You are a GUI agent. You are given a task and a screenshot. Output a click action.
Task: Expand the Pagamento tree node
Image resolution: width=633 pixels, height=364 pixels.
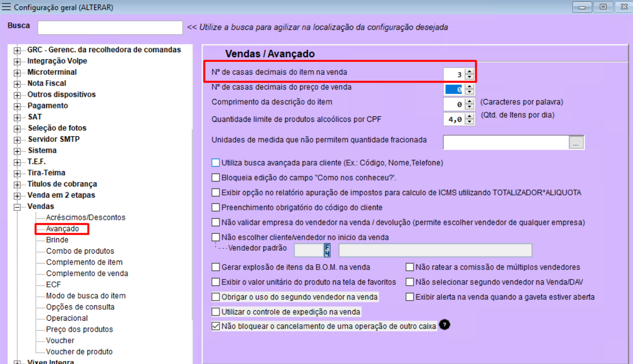point(17,106)
